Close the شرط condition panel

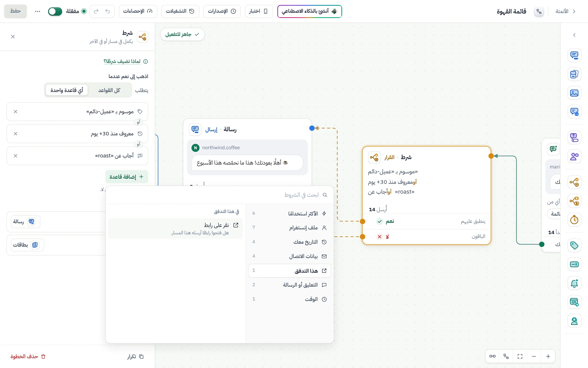pyautogui.click(x=13, y=37)
